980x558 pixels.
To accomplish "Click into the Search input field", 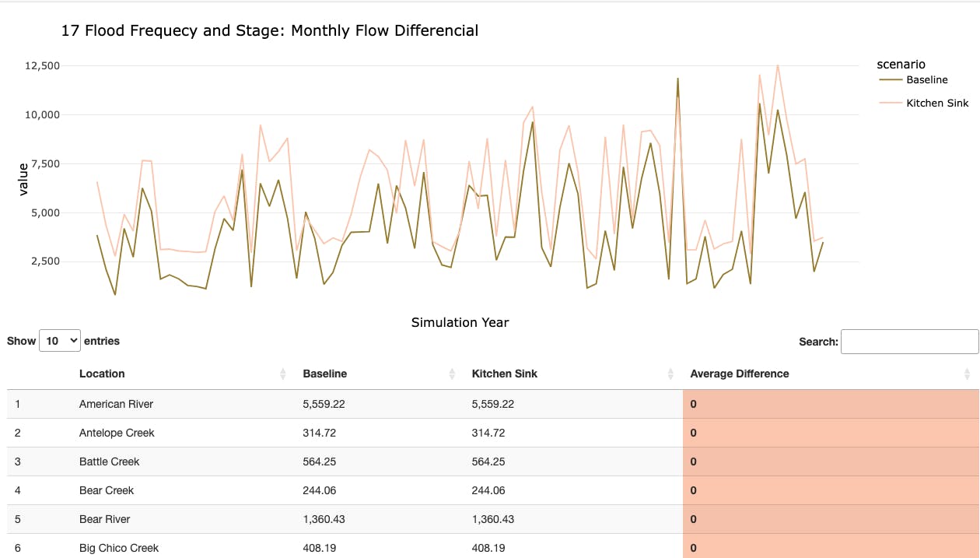I will (x=909, y=342).
